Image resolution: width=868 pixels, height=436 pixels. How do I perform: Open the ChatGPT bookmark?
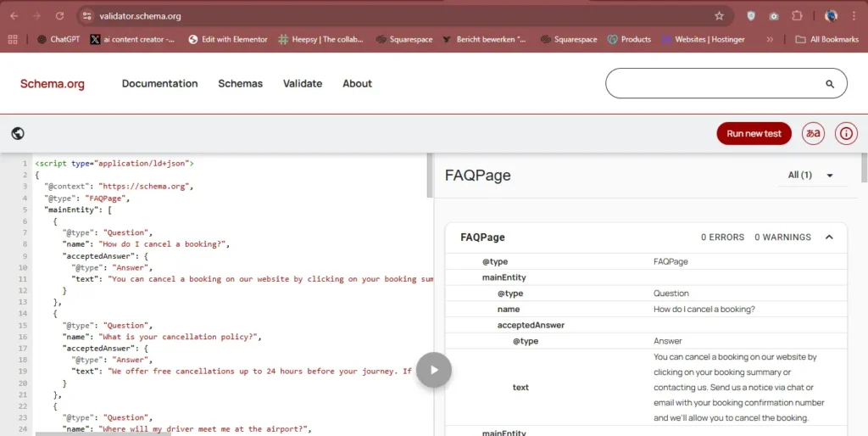(x=58, y=39)
